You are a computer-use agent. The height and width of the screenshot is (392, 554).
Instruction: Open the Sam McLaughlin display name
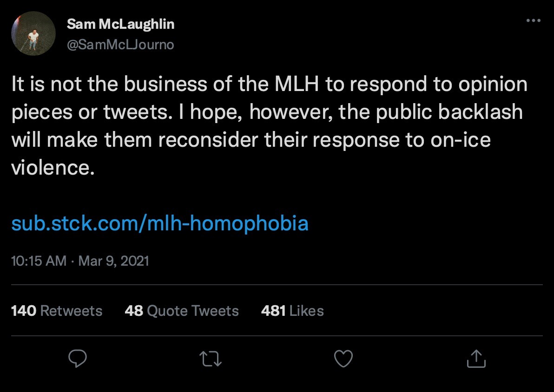pyautogui.click(x=120, y=24)
